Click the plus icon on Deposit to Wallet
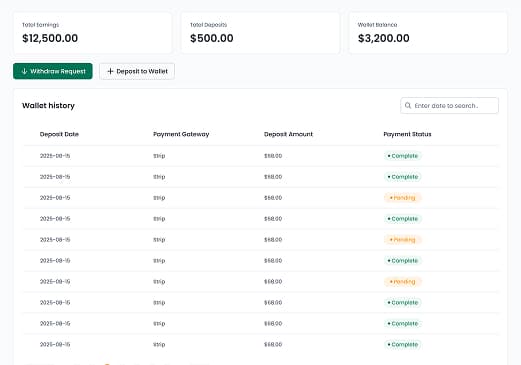Viewport: 521px width, 365px height. pyautogui.click(x=110, y=71)
